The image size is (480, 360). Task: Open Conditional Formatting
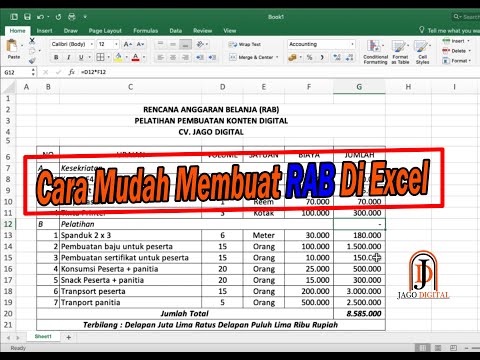click(x=375, y=52)
